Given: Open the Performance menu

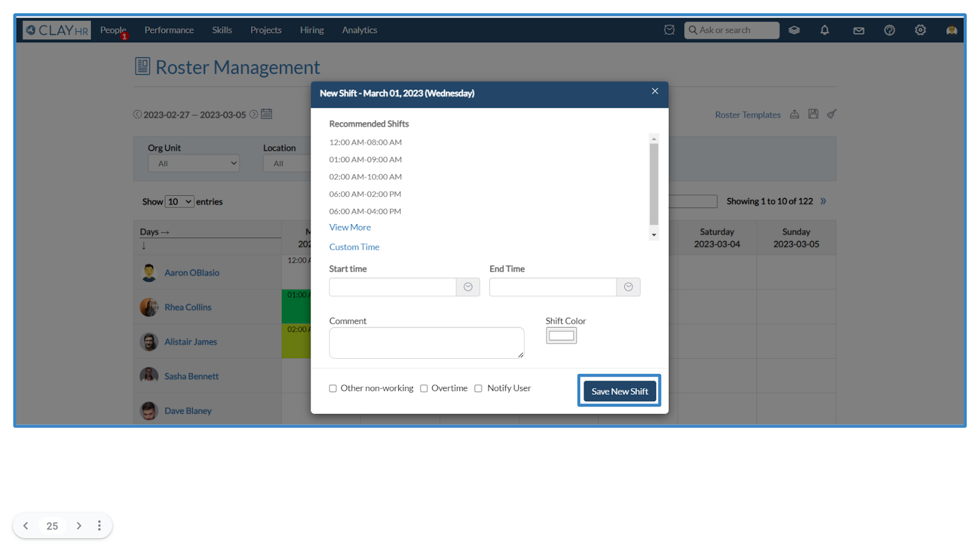Looking at the screenshot, I should [169, 30].
